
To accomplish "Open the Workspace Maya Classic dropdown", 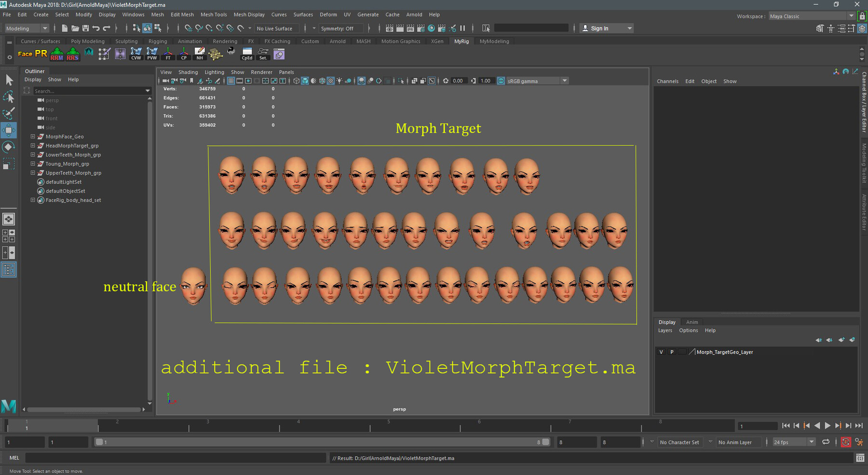I will pos(811,16).
